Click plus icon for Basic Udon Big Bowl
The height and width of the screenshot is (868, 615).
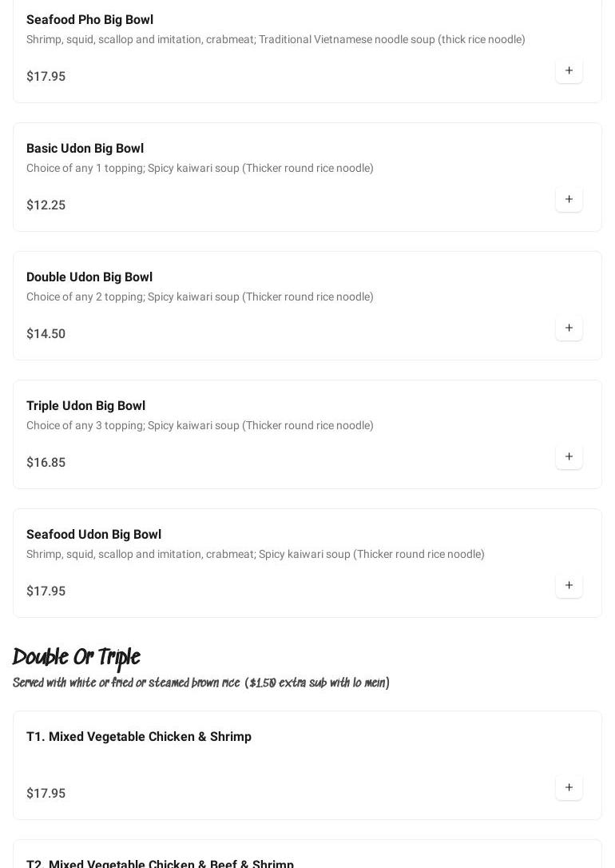pos(569,199)
